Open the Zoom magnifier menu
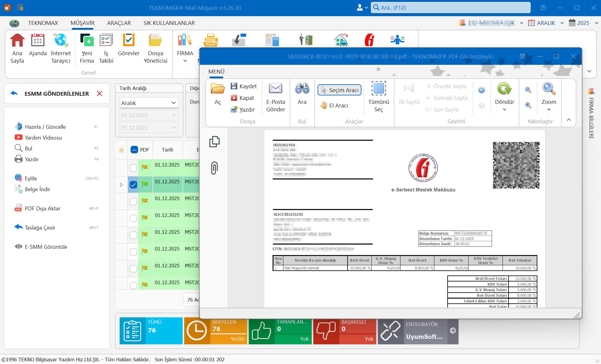 coord(549,97)
